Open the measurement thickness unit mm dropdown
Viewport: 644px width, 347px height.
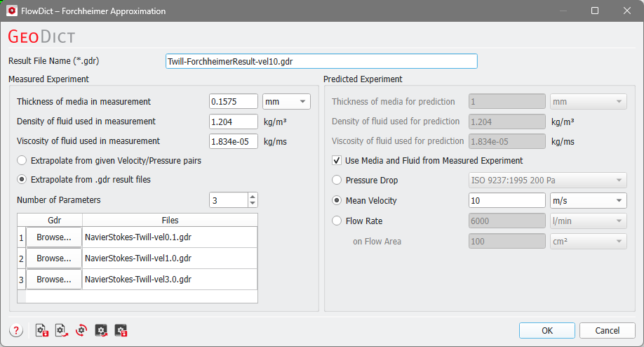coord(286,102)
